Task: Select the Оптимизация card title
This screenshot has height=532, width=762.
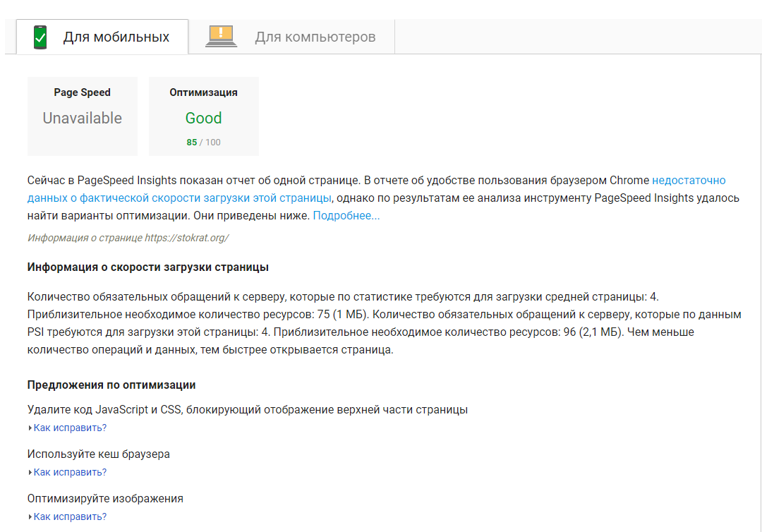Action: [203, 92]
